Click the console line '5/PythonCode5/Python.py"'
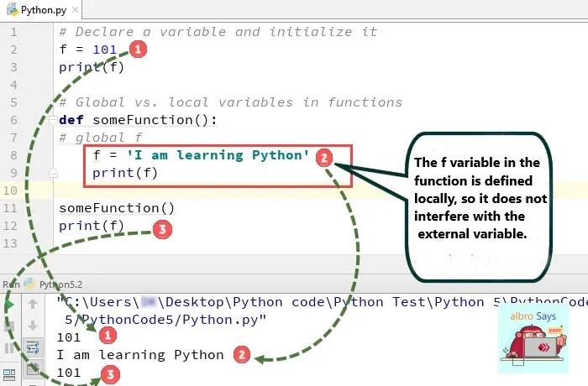Viewport: 588px width, 386px height. point(165,320)
